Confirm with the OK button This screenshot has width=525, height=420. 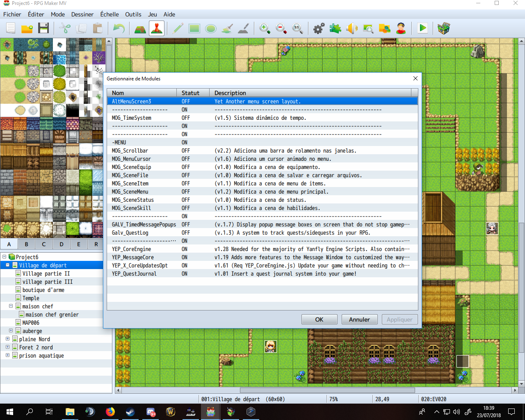(x=319, y=320)
